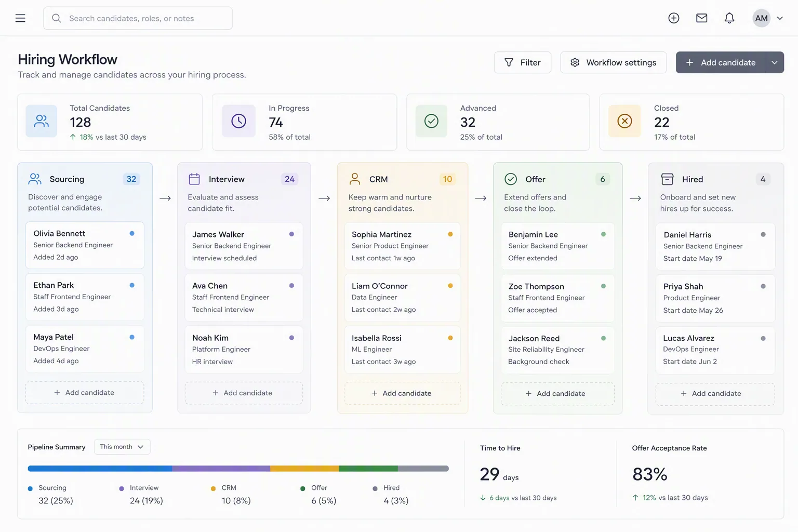Click the 83% offer acceptance value

pos(650,474)
